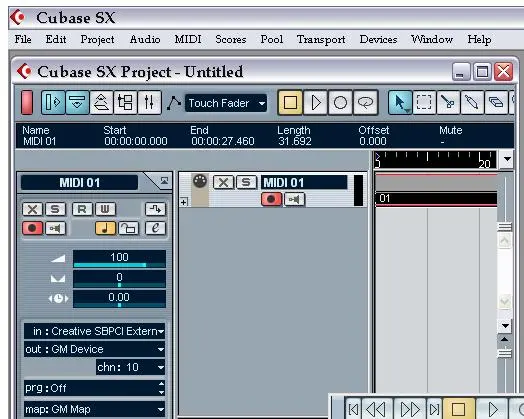Toggle Record Enable in the Inspector

click(x=32, y=228)
